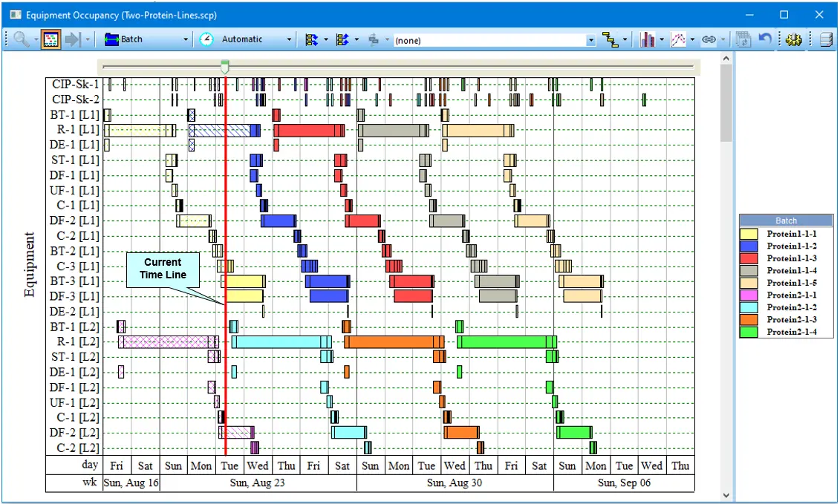Click inside the (none) combo field
Screen dimensions: 840x504
pyautogui.click(x=489, y=40)
